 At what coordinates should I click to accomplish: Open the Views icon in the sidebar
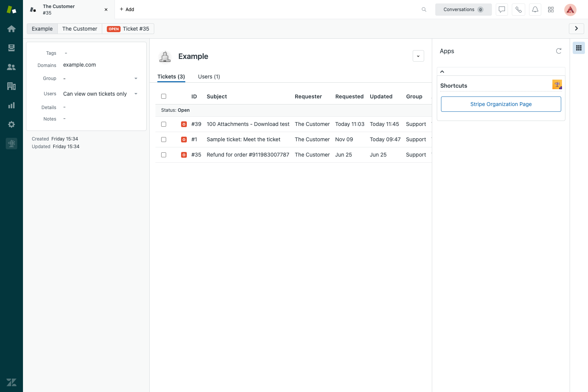pyautogui.click(x=11, y=48)
